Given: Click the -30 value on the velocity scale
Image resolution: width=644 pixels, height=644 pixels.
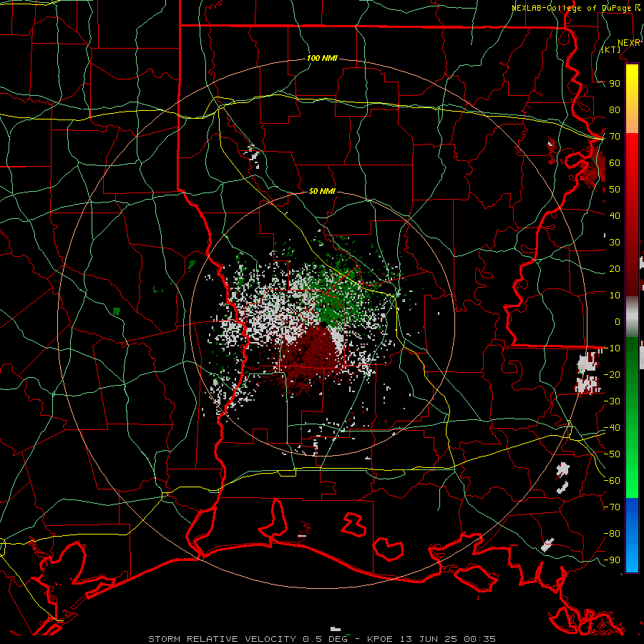Looking at the screenshot, I should click(612, 401).
